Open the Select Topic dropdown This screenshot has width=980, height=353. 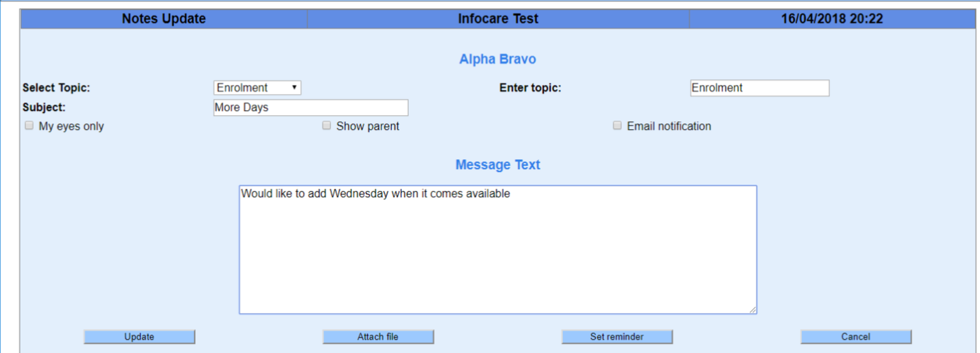(257, 88)
